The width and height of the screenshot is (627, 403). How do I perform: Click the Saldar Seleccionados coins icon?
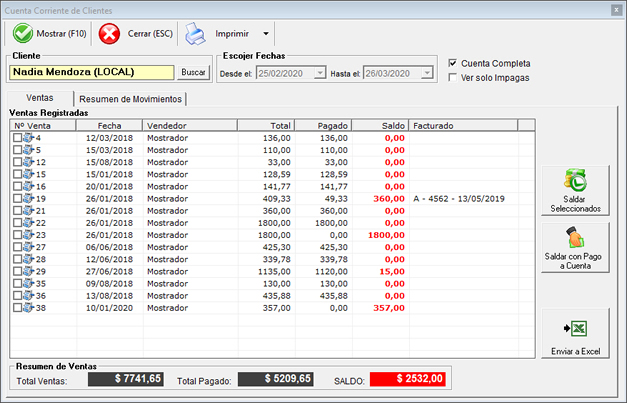pyautogui.click(x=575, y=181)
